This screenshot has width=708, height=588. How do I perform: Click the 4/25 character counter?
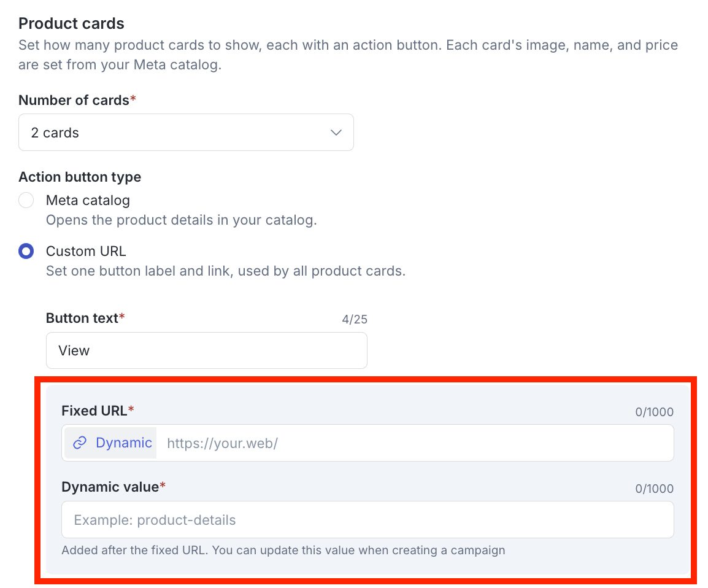pos(355,319)
